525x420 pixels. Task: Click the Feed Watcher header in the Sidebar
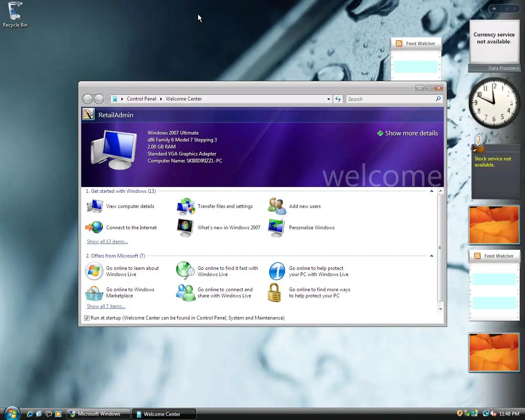tap(494, 256)
